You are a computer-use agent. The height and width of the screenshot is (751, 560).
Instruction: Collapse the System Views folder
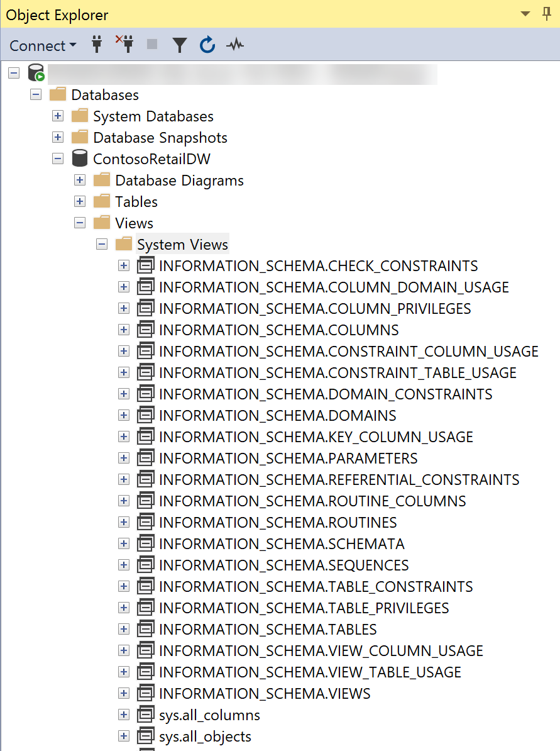tap(102, 244)
